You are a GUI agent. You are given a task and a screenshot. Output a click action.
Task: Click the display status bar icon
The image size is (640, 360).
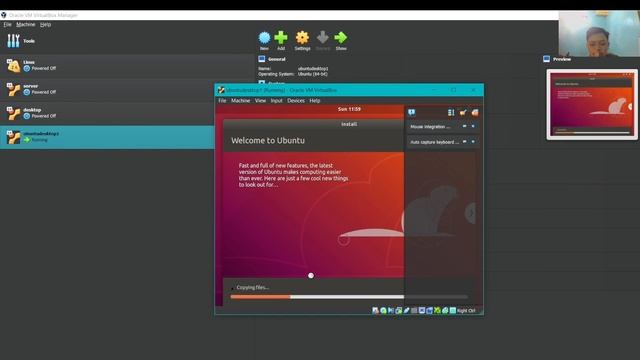[422, 310]
